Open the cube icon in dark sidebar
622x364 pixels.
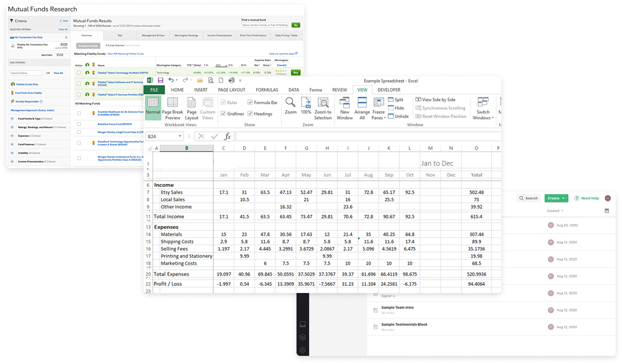click(302, 337)
